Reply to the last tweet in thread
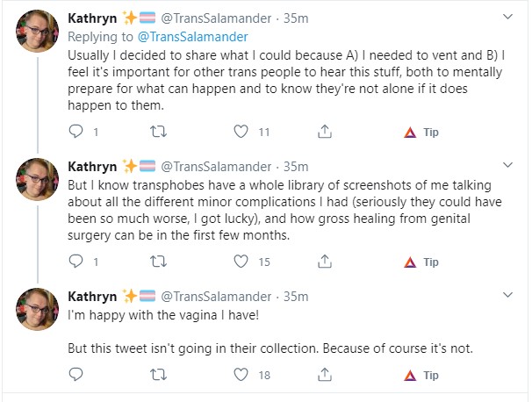Image resolution: width=532 pixels, height=402 pixels. (75, 374)
